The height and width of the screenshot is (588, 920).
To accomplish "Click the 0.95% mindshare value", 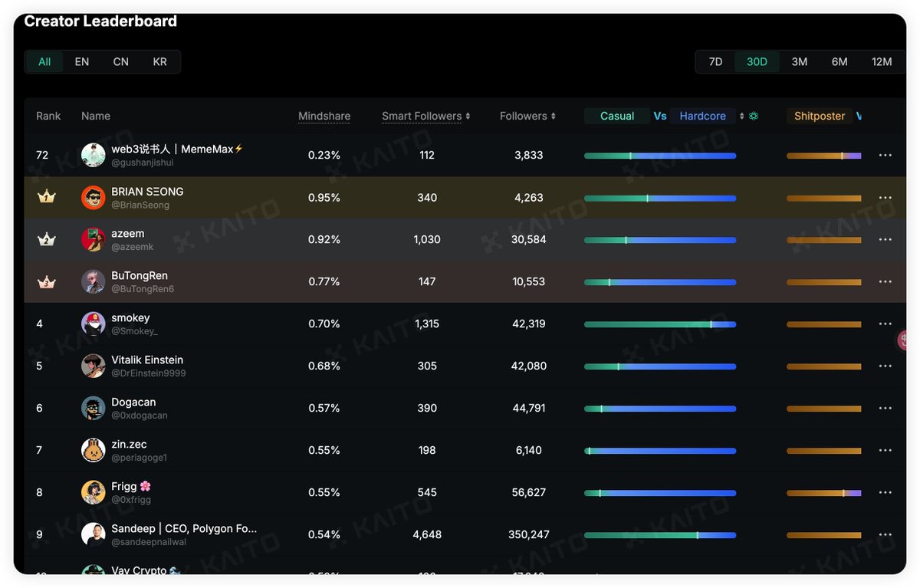I will (x=324, y=197).
